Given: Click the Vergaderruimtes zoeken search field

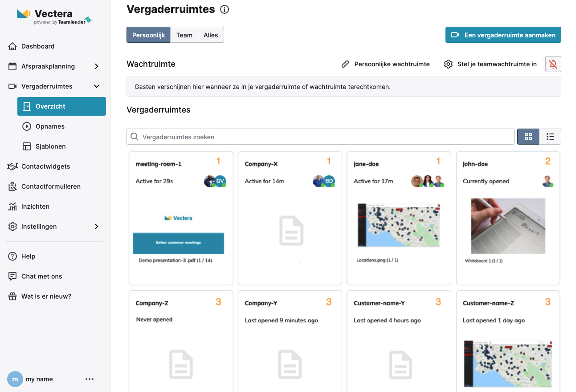Looking at the screenshot, I should click(x=321, y=137).
